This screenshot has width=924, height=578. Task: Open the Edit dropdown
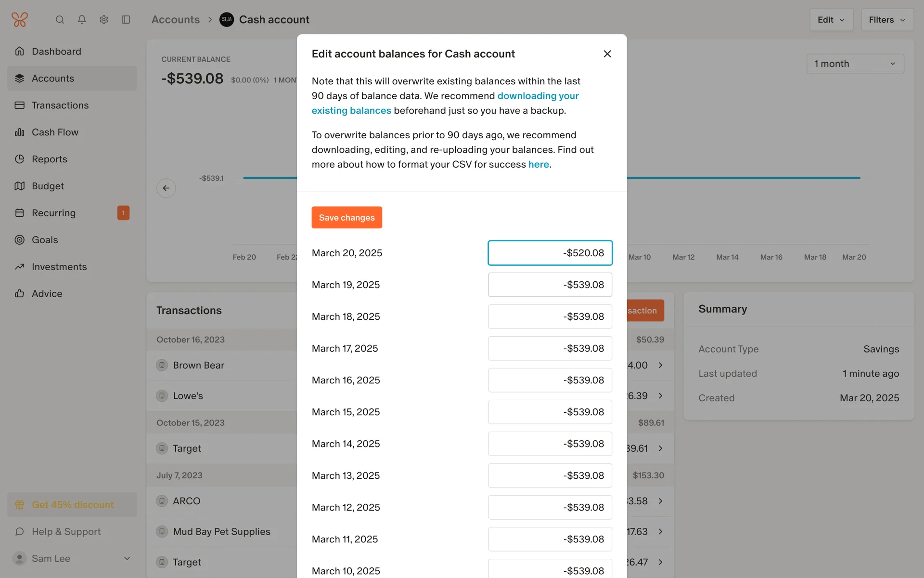pyautogui.click(x=831, y=20)
